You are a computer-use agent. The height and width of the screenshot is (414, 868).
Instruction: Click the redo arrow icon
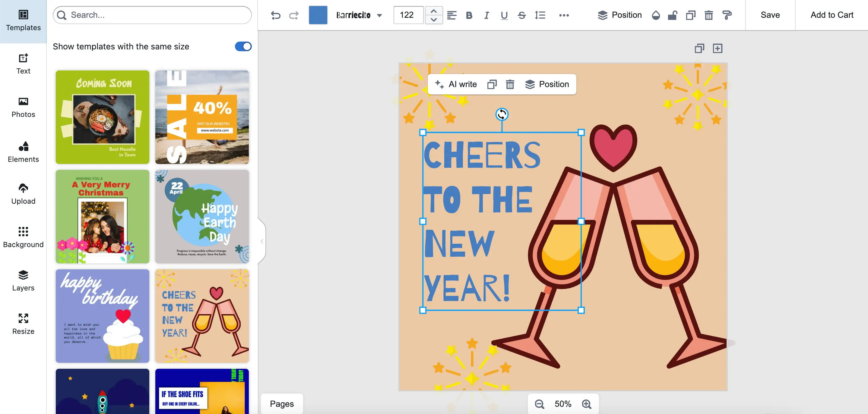[x=294, y=15]
